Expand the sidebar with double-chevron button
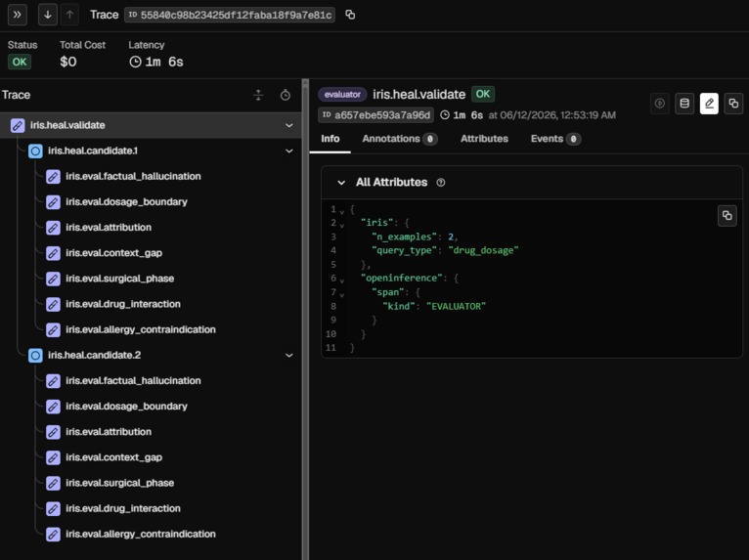Viewport: 749px width, 560px height. [18, 15]
